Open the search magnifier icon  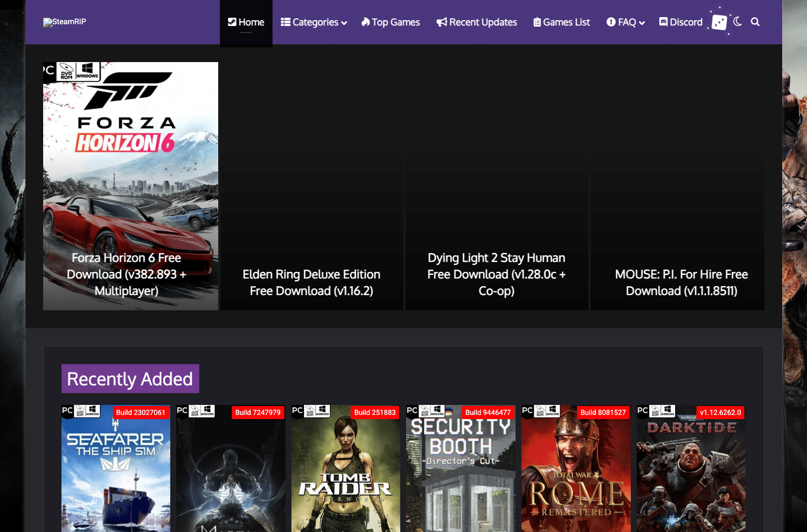pos(755,22)
